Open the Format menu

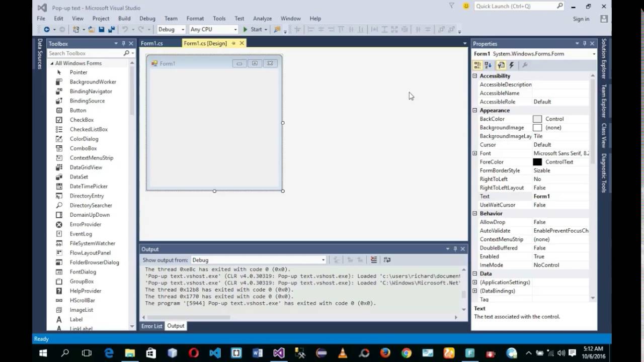click(x=195, y=19)
